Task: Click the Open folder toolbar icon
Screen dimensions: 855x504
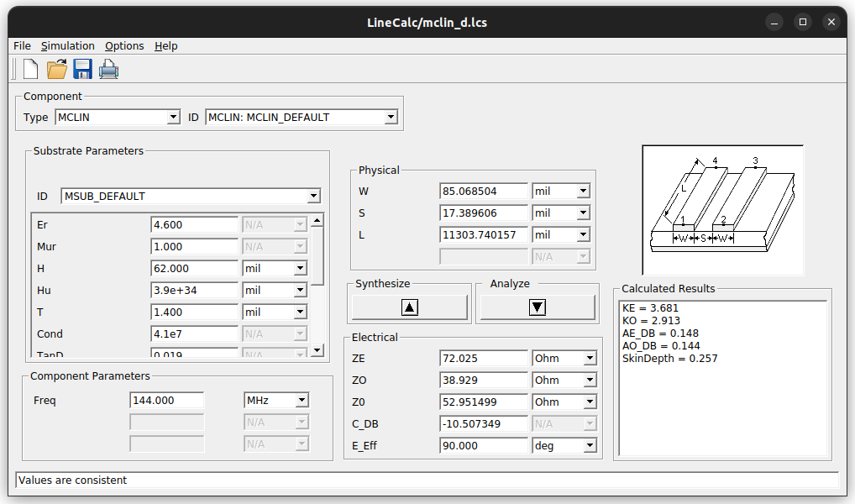Action: (x=57, y=69)
